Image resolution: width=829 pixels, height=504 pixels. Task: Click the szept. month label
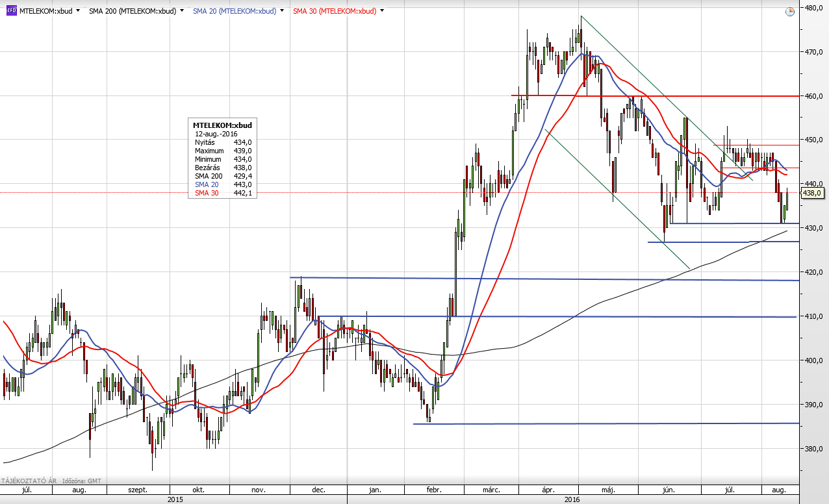tap(137, 490)
